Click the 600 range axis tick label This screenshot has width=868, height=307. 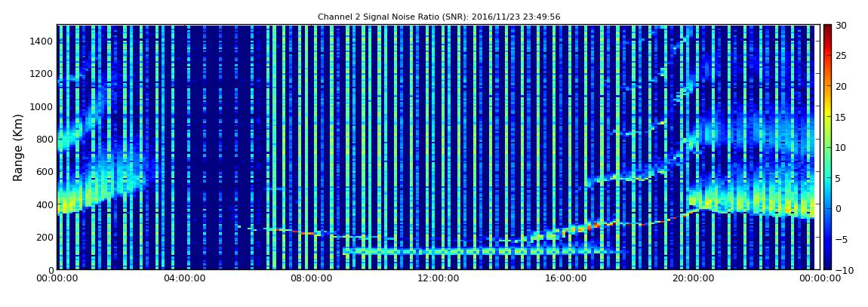pyautogui.click(x=45, y=171)
